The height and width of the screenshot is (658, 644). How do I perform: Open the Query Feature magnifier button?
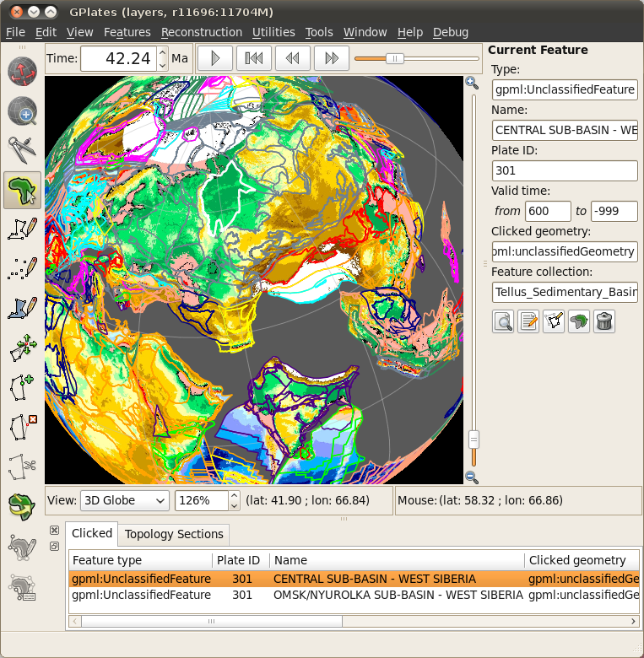[x=503, y=321]
